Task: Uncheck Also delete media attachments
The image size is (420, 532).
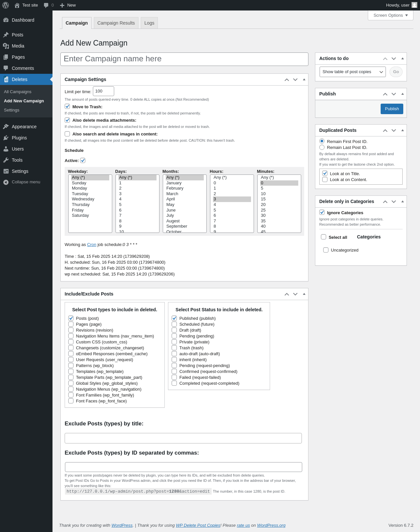Action: (x=67, y=120)
